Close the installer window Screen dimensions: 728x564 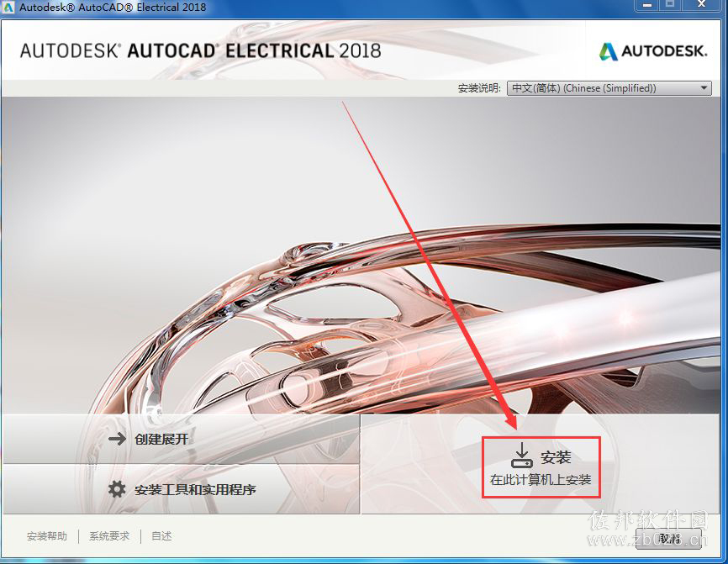click(702, 5)
